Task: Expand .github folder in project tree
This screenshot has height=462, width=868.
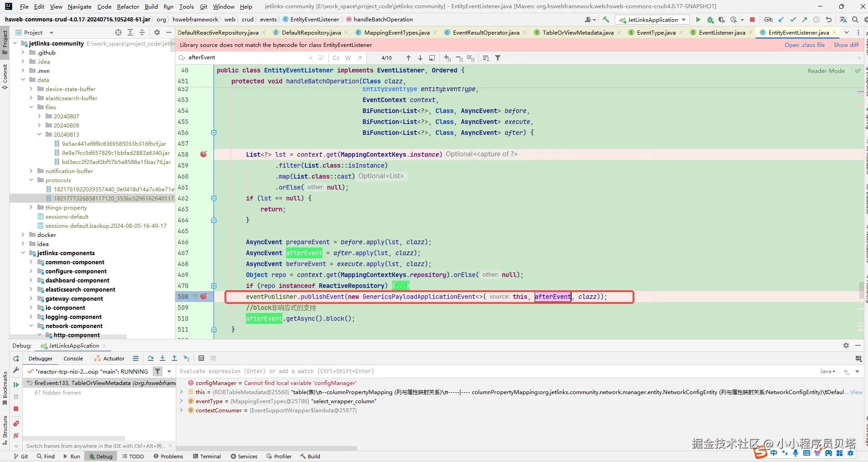Action: tap(23, 52)
